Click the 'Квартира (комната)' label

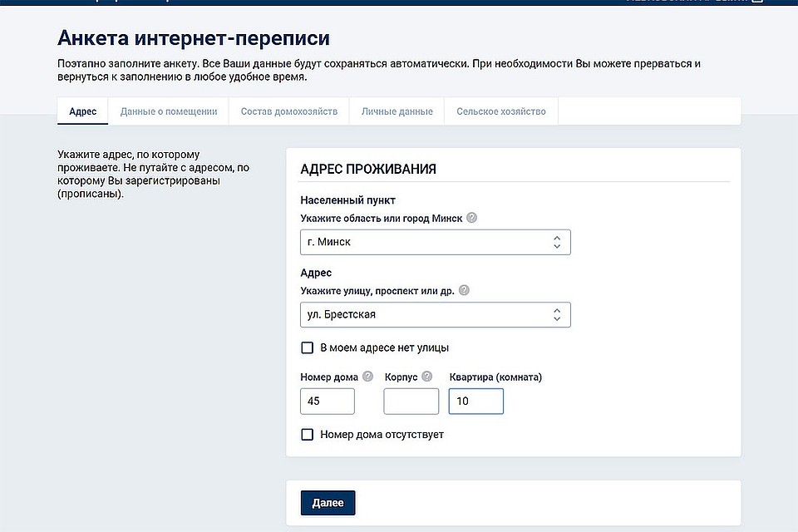[x=495, y=377]
